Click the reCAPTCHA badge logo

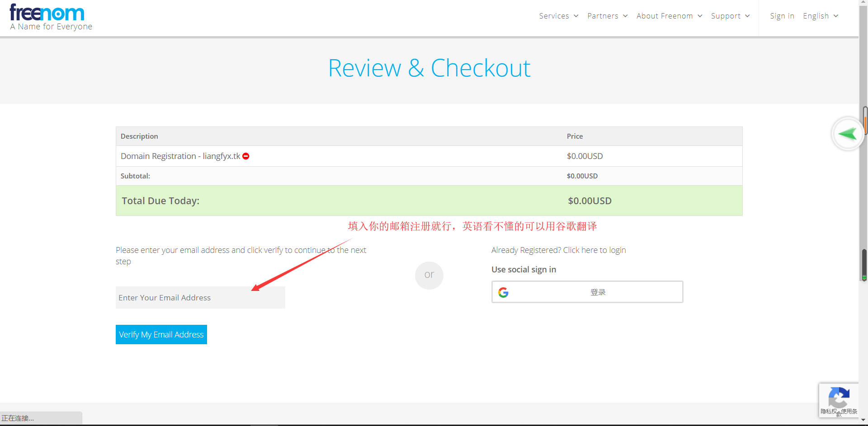(839, 397)
